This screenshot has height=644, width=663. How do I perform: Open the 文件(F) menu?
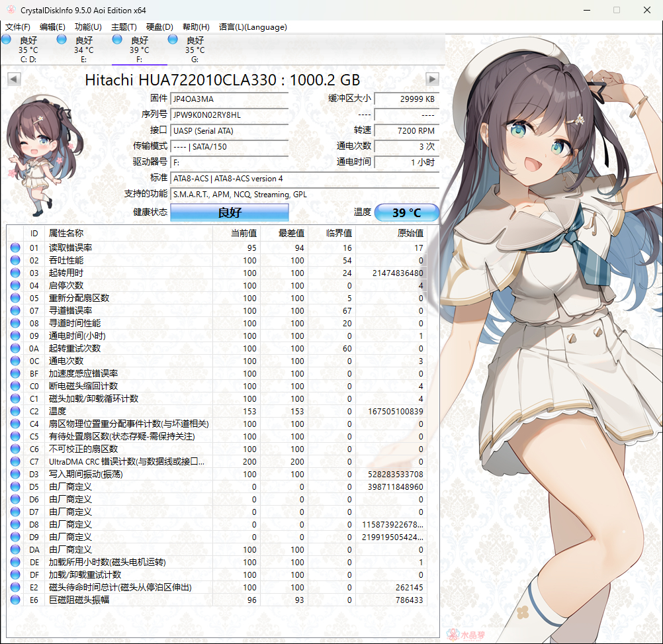18,27
